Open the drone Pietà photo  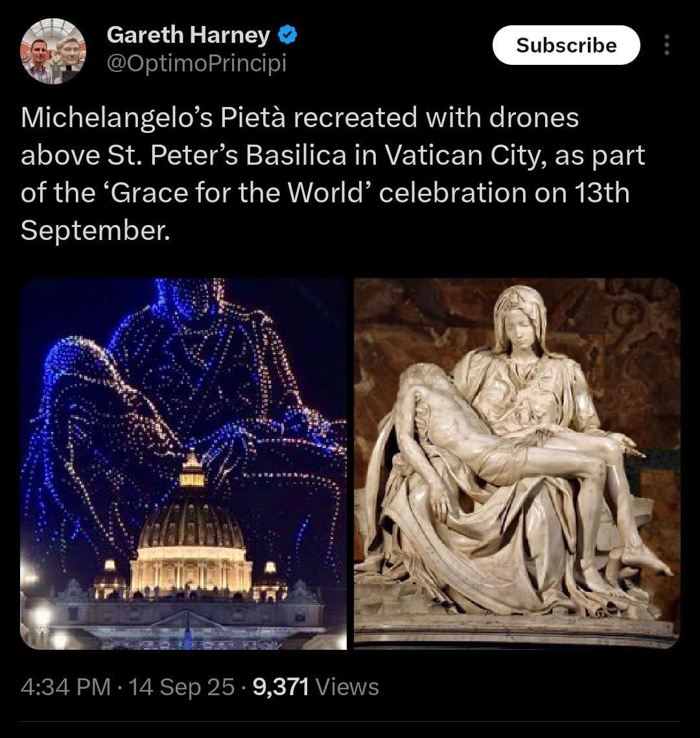tap(183, 464)
